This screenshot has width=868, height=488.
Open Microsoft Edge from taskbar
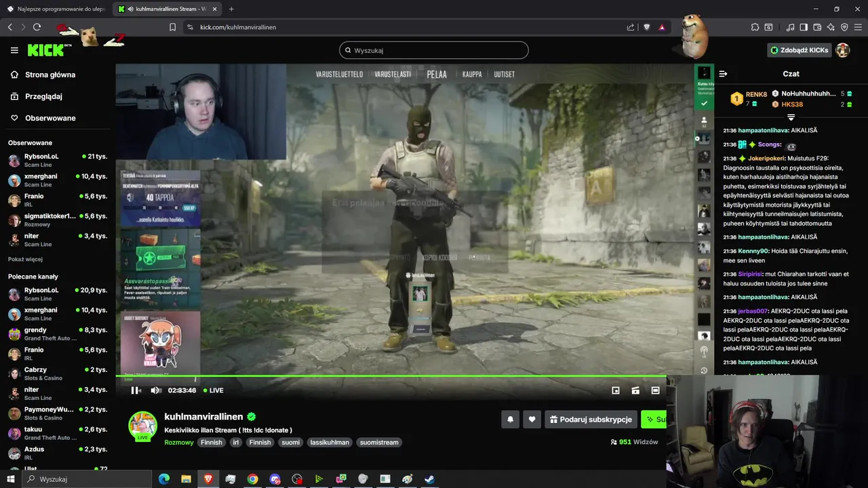click(x=163, y=479)
